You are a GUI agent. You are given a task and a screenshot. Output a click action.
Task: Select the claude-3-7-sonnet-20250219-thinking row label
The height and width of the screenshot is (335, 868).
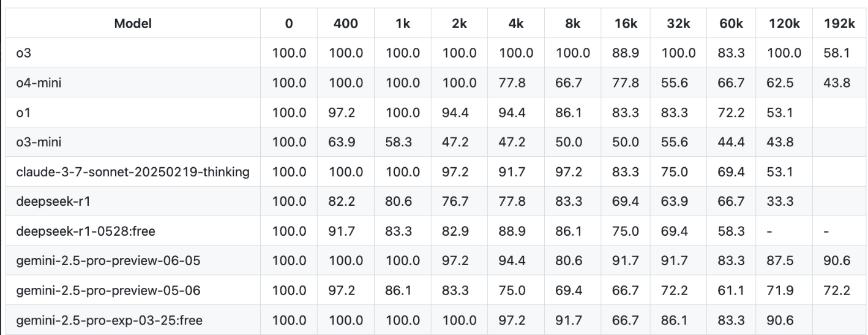pyautogui.click(x=133, y=172)
